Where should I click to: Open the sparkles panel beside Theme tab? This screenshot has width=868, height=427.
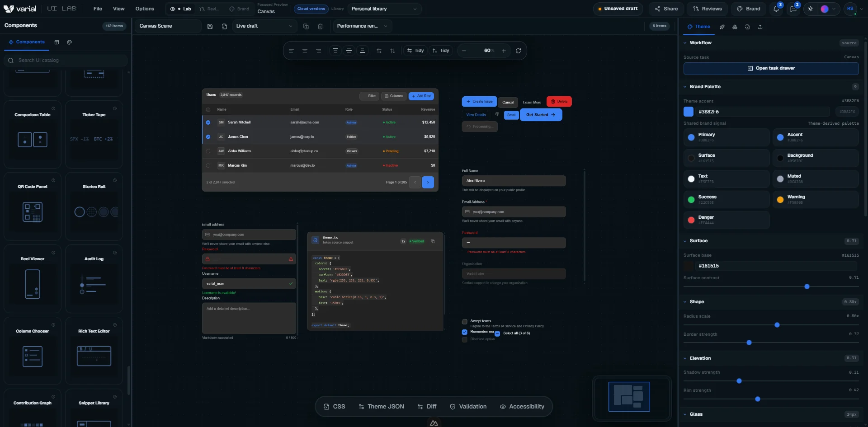coord(722,27)
